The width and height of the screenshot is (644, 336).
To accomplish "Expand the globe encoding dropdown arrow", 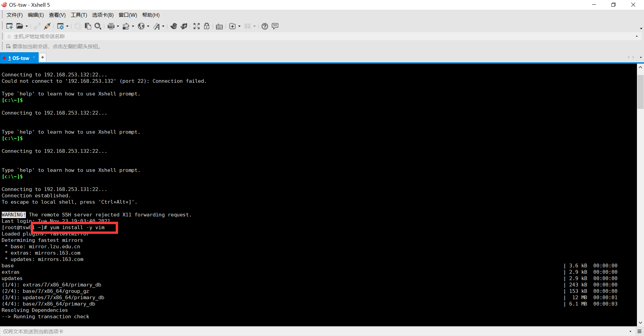I will click(x=148, y=26).
